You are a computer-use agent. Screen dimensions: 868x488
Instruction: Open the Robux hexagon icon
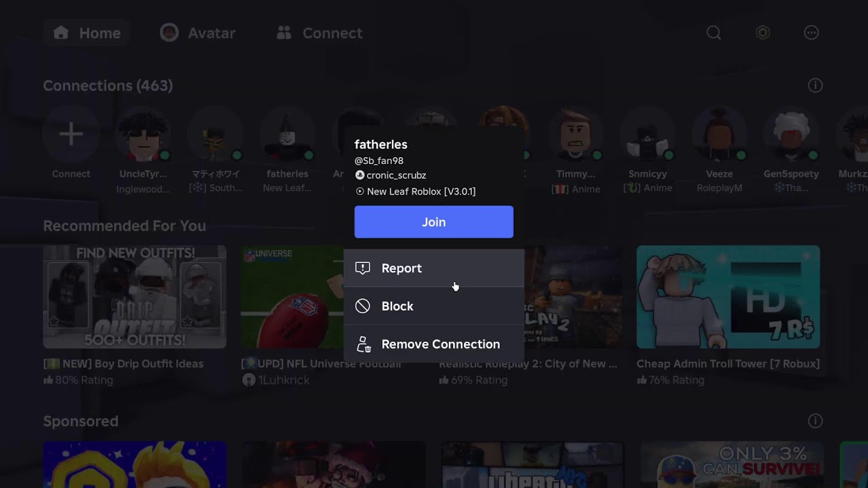(x=763, y=33)
